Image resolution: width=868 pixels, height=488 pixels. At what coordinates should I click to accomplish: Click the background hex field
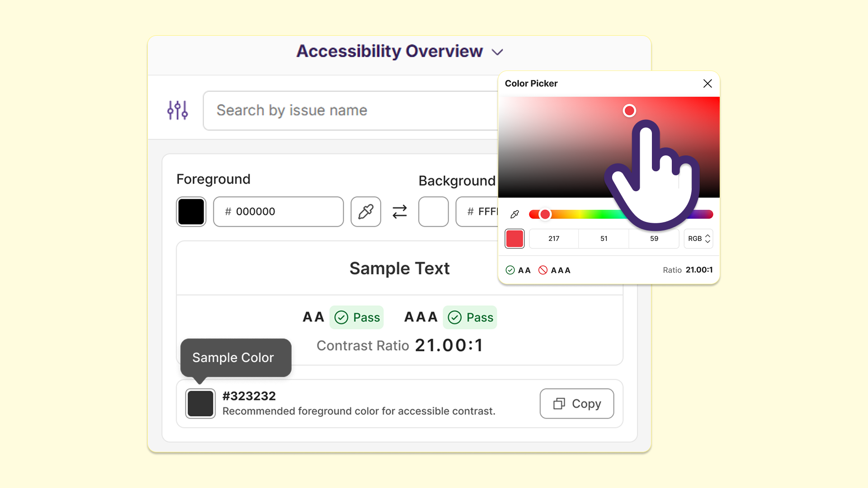477,211
